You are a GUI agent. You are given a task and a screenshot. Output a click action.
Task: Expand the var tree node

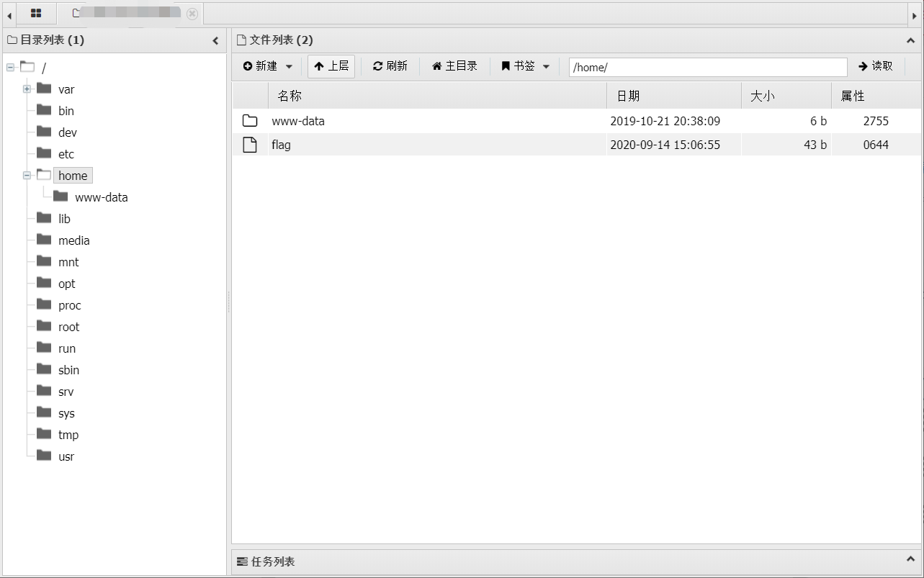[27, 89]
